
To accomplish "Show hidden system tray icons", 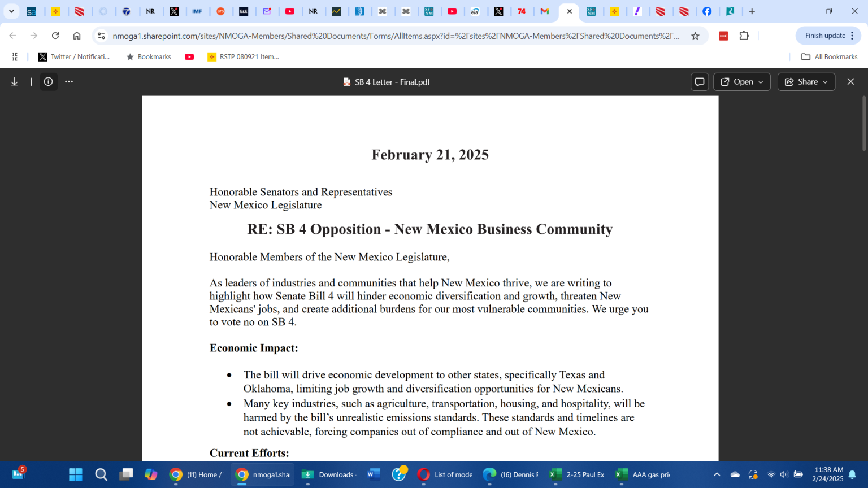I will pos(717,475).
